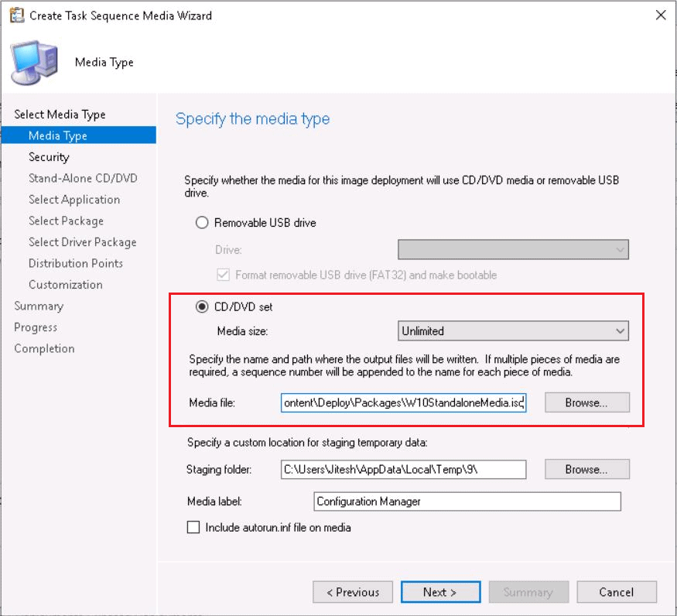Click the Media label input field
Image resolution: width=677 pixels, height=616 pixels.
pyautogui.click(x=467, y=501)
